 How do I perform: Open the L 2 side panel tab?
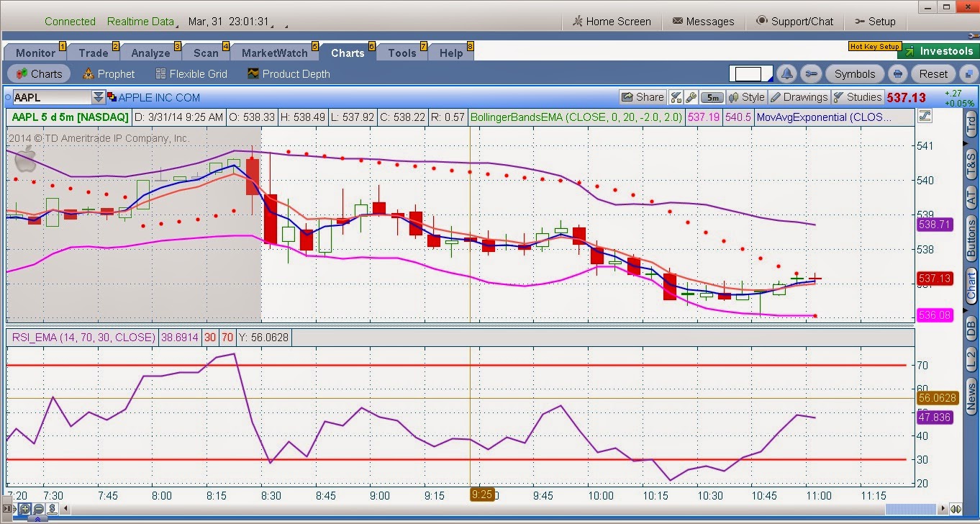(x=971, y=361)
